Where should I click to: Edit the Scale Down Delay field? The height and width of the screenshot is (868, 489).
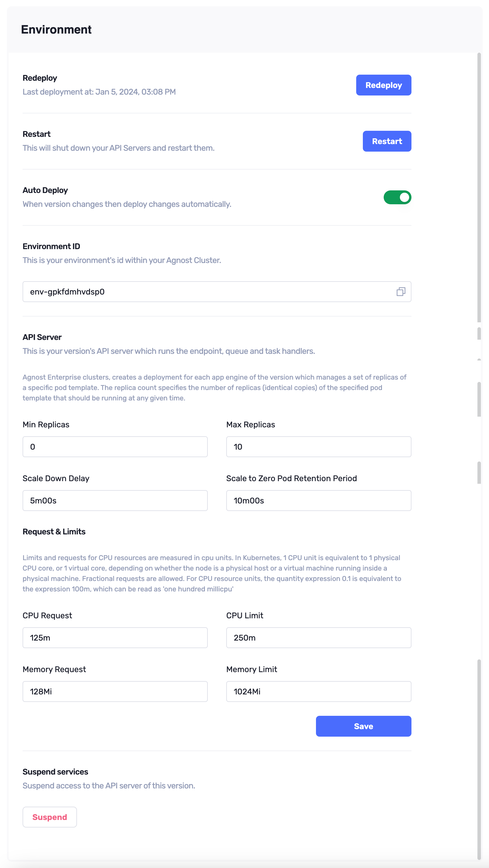[115, 500]
